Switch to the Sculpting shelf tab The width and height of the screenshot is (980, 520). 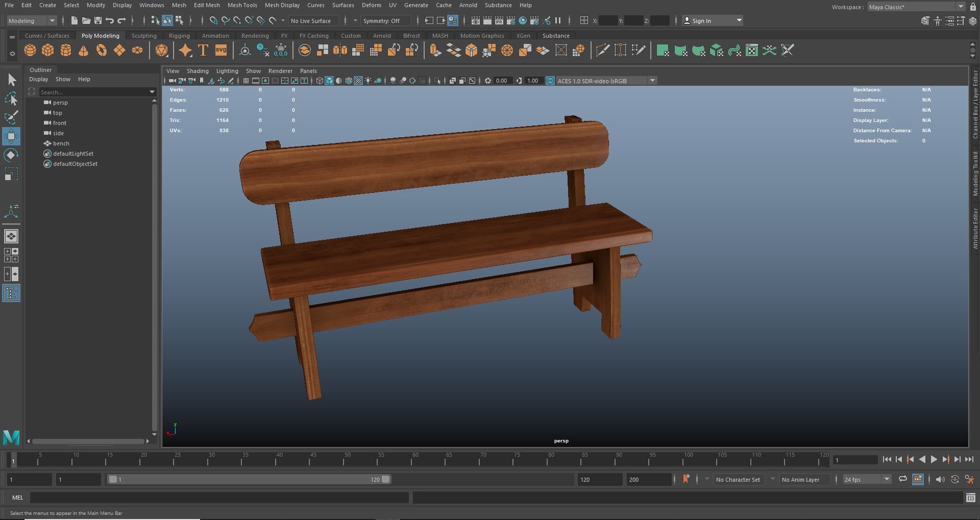pos(144,36)
